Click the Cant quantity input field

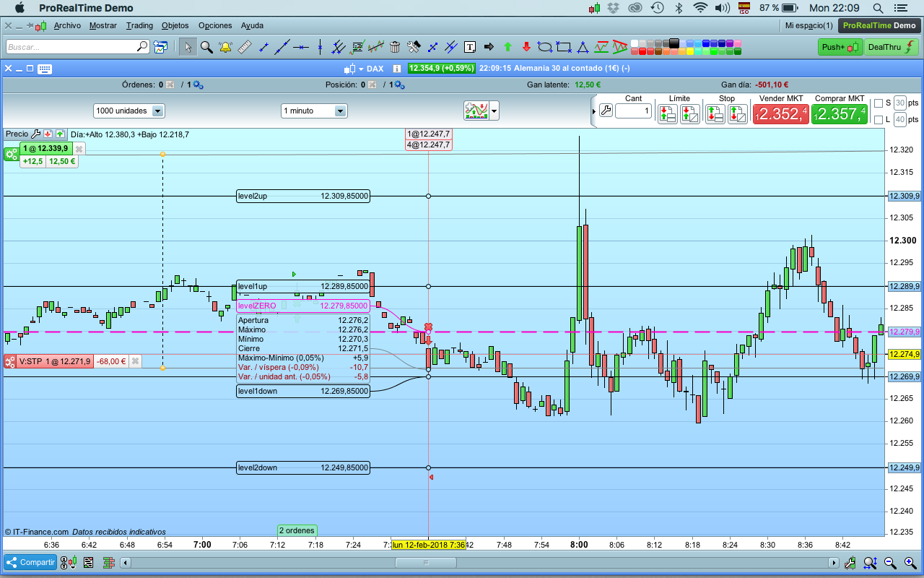(634, 111)
